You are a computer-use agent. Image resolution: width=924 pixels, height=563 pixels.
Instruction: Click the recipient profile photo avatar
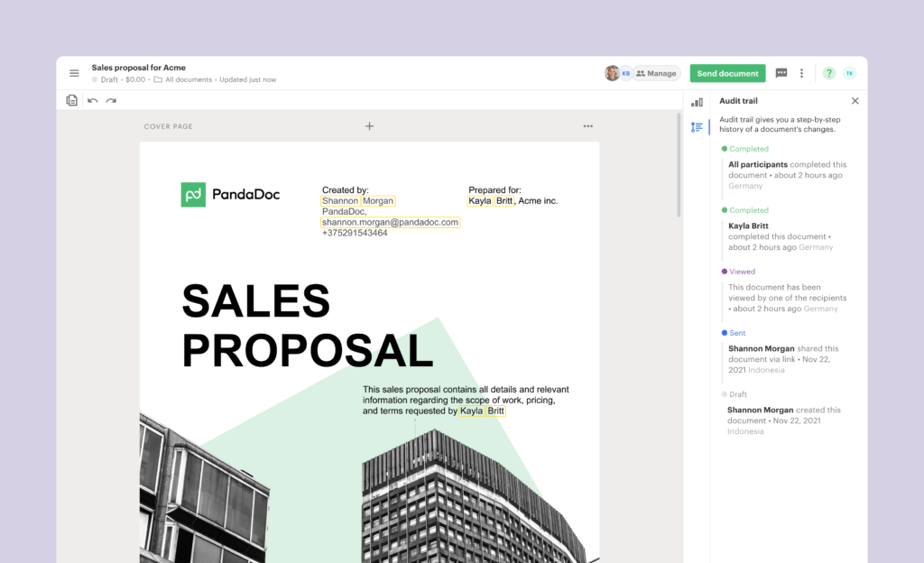click(x=613, y=73)
